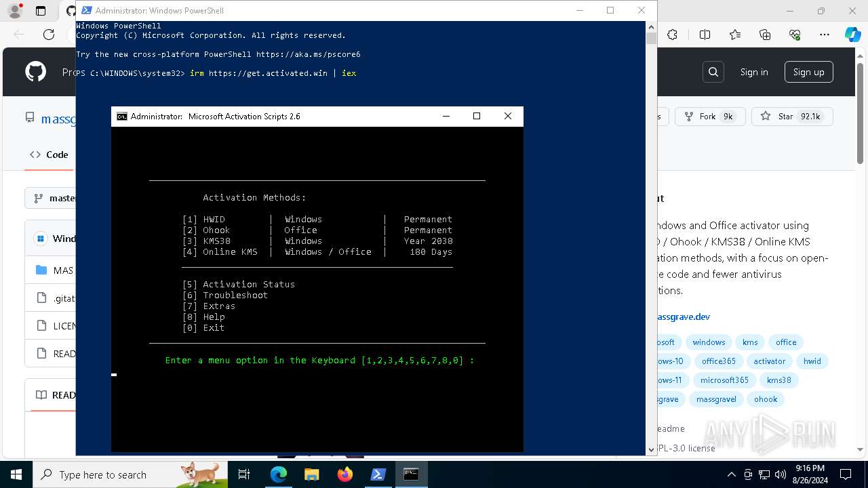Maximize the Microsoft Activation Scripts window

point(477,117)
